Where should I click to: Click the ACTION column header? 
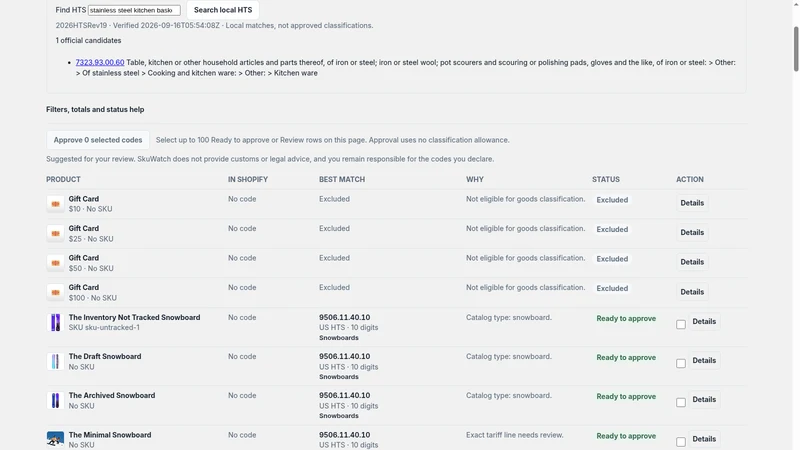click(x=690, y=180)
